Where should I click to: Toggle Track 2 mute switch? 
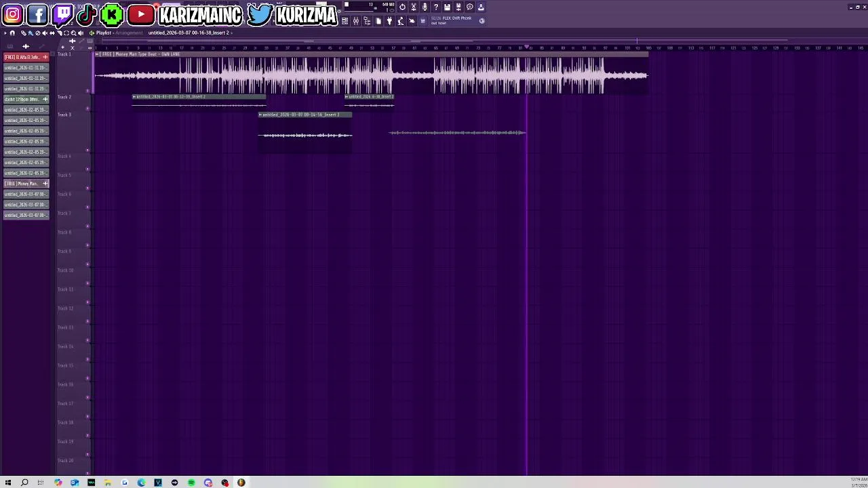[87, 108]
